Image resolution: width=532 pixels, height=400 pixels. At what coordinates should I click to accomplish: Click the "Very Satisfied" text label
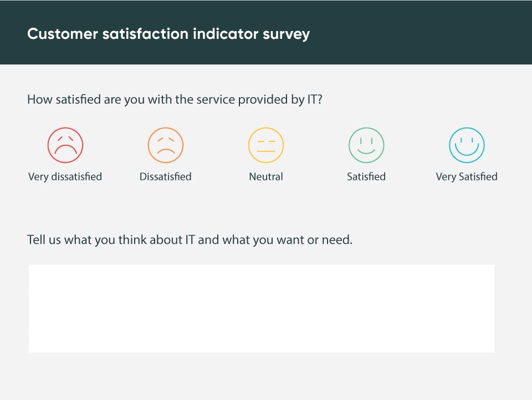pos(467,177)
